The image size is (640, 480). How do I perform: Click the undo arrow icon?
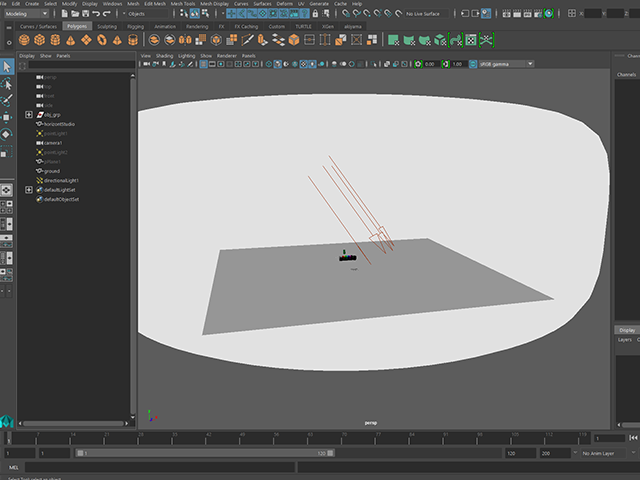[96, 13]
